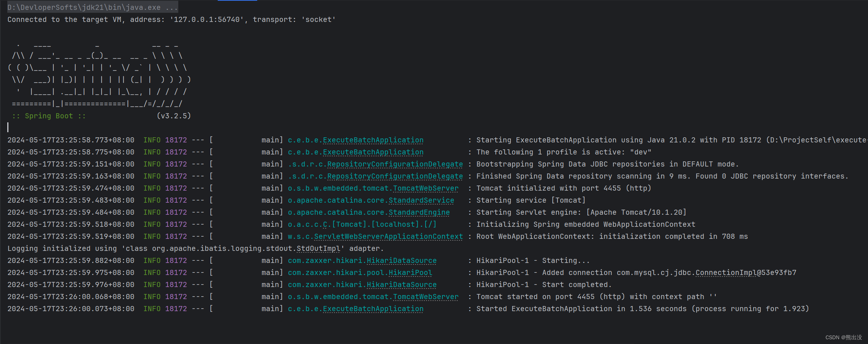The width and height of the screenshot is (868, 344).
Task: Open TomcatWebServer link in 'Tomcat initialized with port' row
Action: [x=426, y=188]
